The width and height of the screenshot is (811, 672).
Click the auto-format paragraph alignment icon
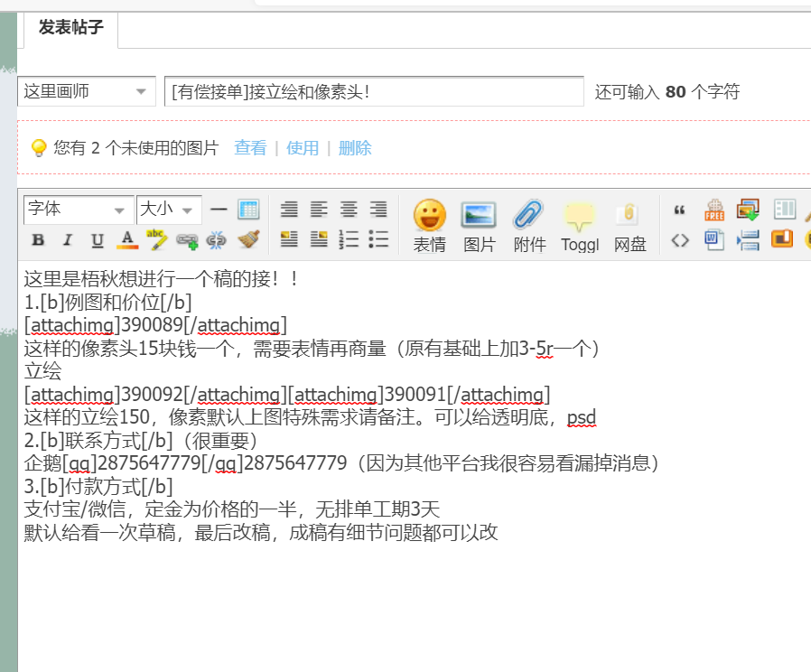pyautogui.click(x=289, y=210)
